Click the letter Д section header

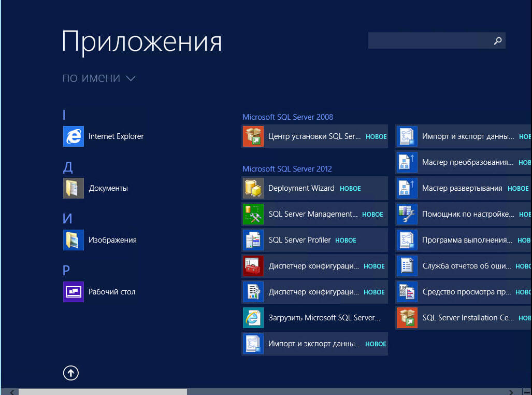click(x=68, y=167)
